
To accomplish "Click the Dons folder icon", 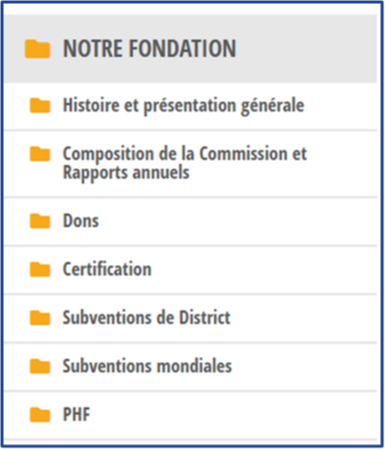I will point(40,221).
